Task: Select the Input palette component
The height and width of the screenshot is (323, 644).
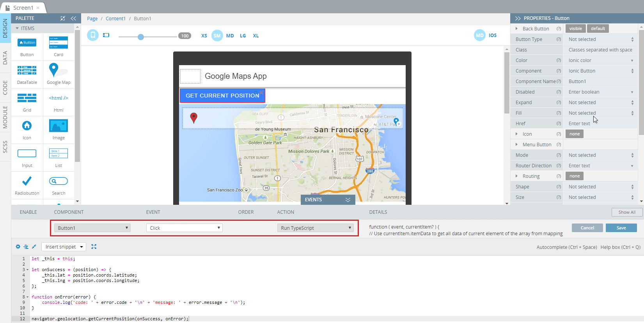Action: click(27, 157)
